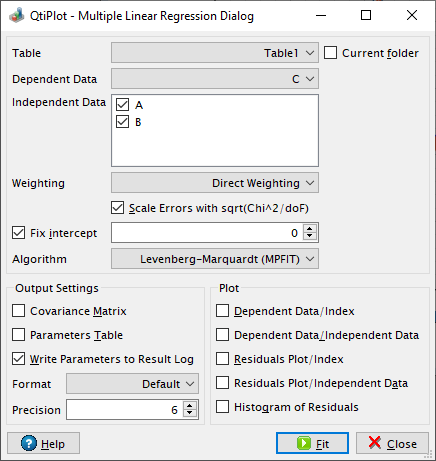Enable the Current folder checkbox
Image resolution: width=436 pixels, height=461 pixels.
tap(330, 53)
